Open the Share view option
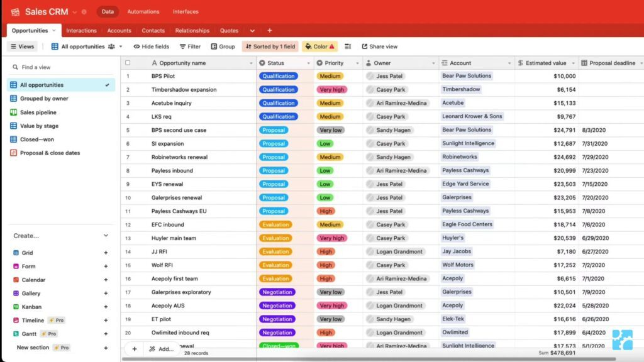 [x=379, y=47]
